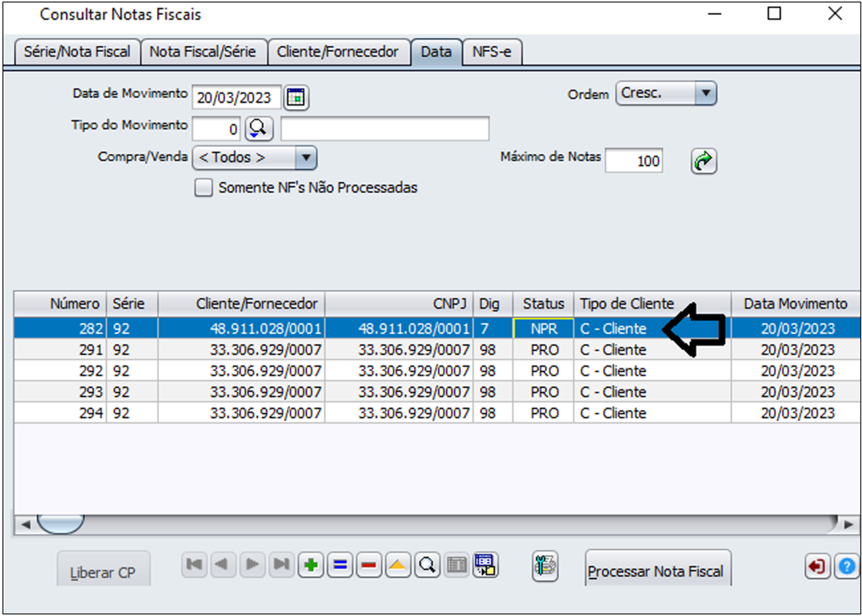Click the green arrow refresh icon
862x616 pixels.
(x=703, y=161)
